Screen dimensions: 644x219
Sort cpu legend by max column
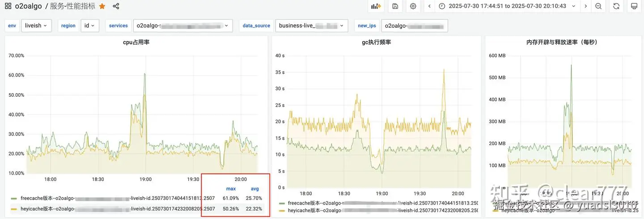[x=231, y=189]
